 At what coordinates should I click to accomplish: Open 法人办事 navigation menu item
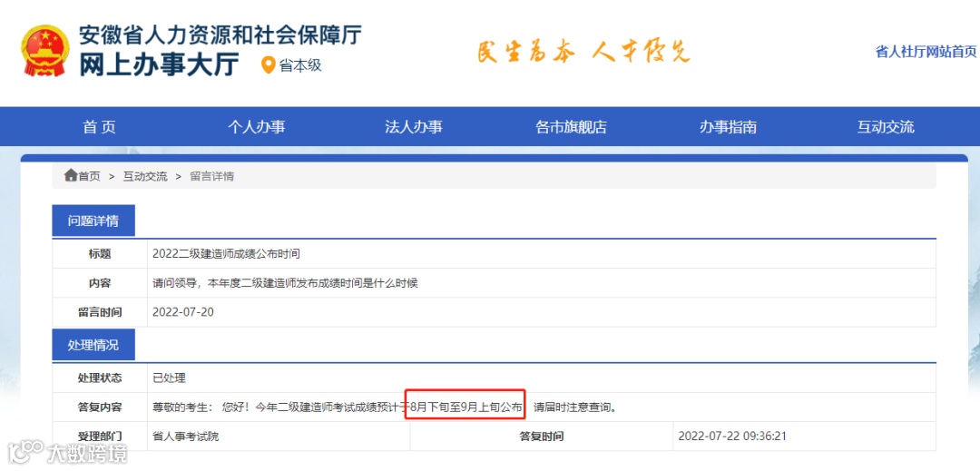tap(414, 127)
